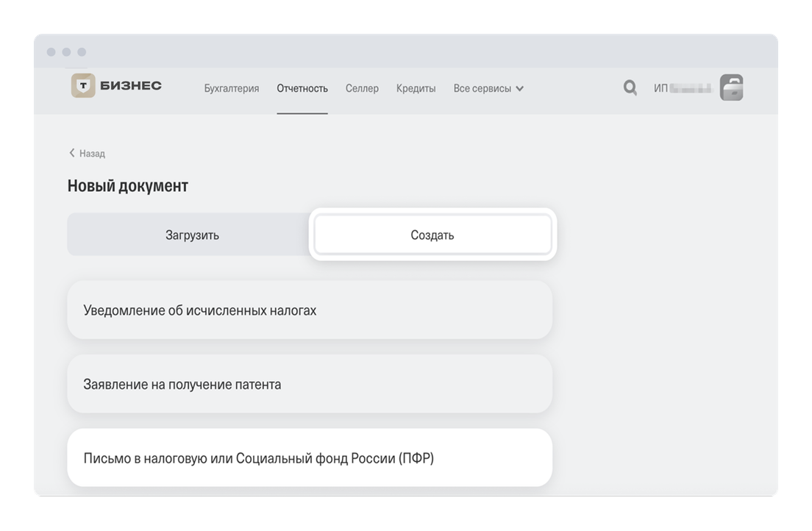
Task: Open the ИП account name menu
Action: [683, 88]
